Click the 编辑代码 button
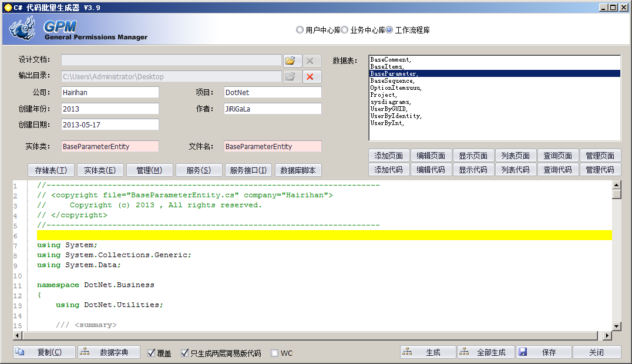 point(431,170)
